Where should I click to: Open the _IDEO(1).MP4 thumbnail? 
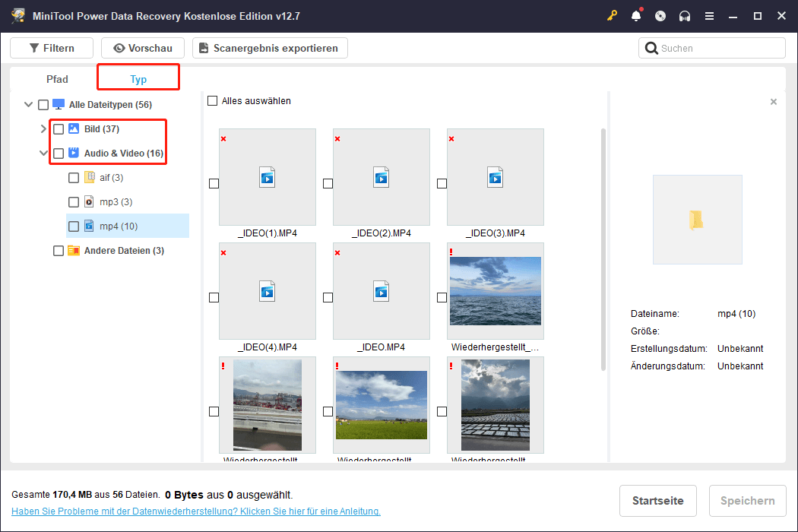[x=267, y=177]
